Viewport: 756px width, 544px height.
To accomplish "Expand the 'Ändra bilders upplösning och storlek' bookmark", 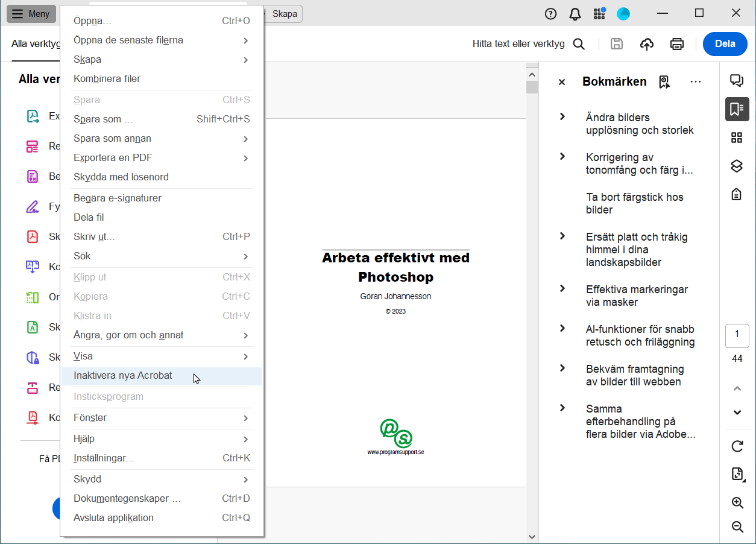I will (x=562, y=117).
